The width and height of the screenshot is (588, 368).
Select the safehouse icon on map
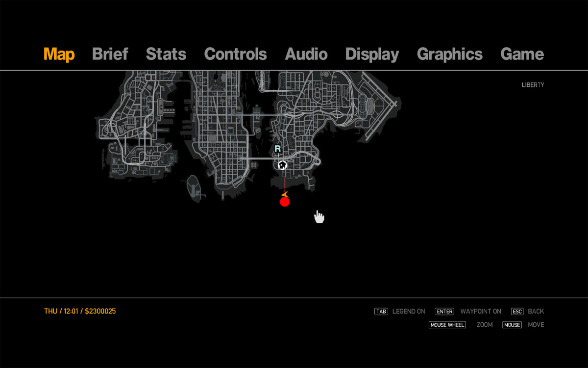(282, 165)
